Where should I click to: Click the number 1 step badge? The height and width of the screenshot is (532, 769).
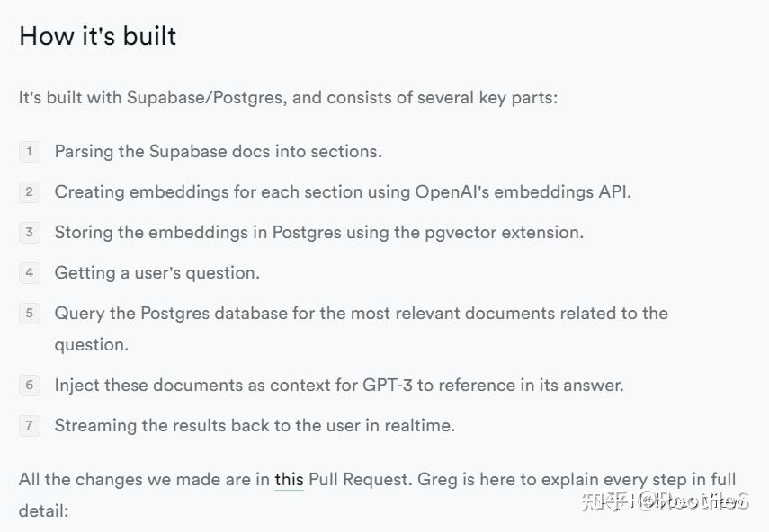30,151
